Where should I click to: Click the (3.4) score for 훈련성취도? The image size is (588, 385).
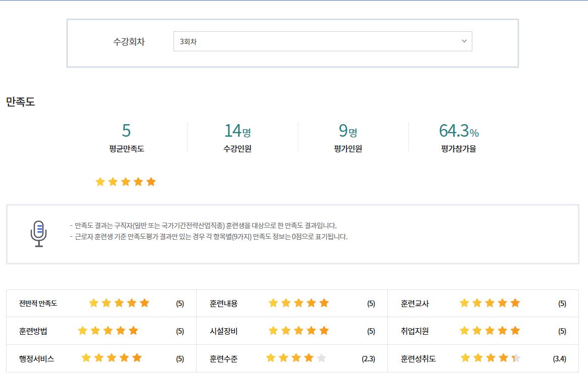559,359
